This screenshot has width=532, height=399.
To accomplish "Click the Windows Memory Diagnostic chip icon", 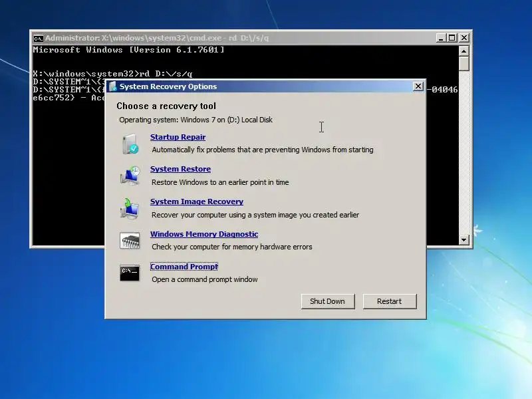I will point(130,241).
